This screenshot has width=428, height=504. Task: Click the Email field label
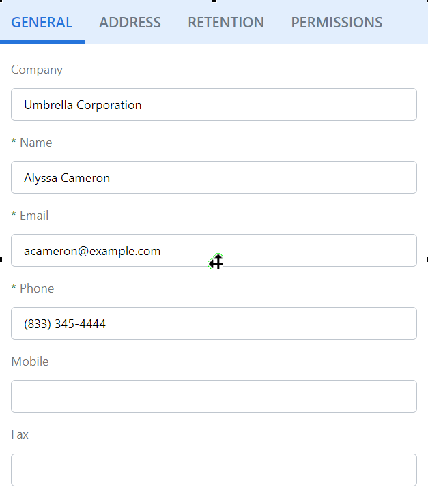point(34,216)
